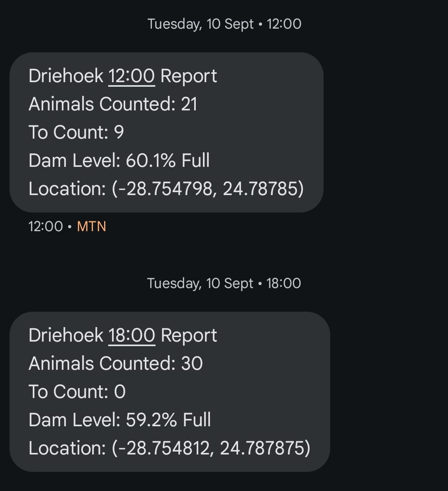Tap the word Driehoek in the 12:00 report
This screenshot has width=448, height=491.
(66, 76)
